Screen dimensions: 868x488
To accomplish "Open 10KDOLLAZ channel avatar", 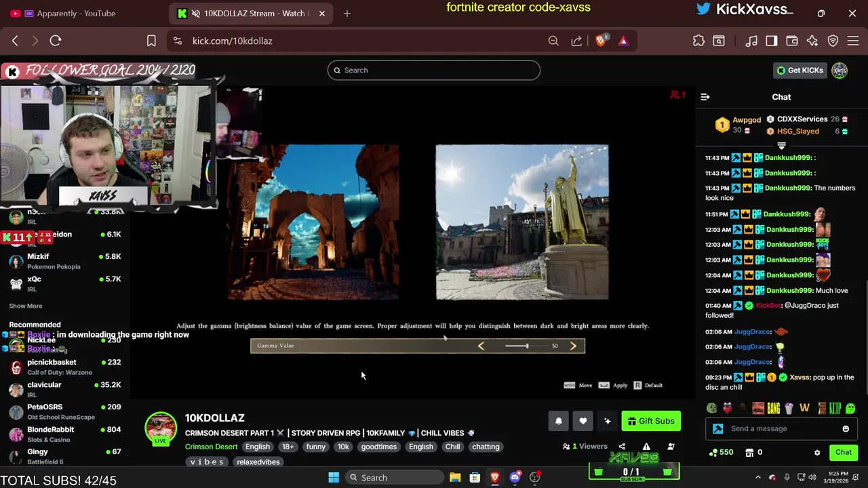I will pos(161,428).
